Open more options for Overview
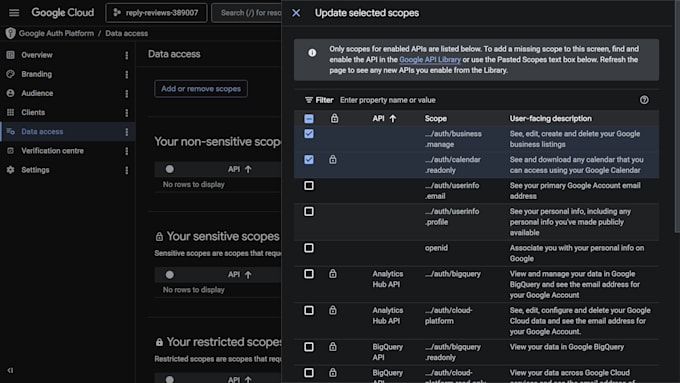The height and width of the screenshot is (383, 680). click(x=127, y=56)
